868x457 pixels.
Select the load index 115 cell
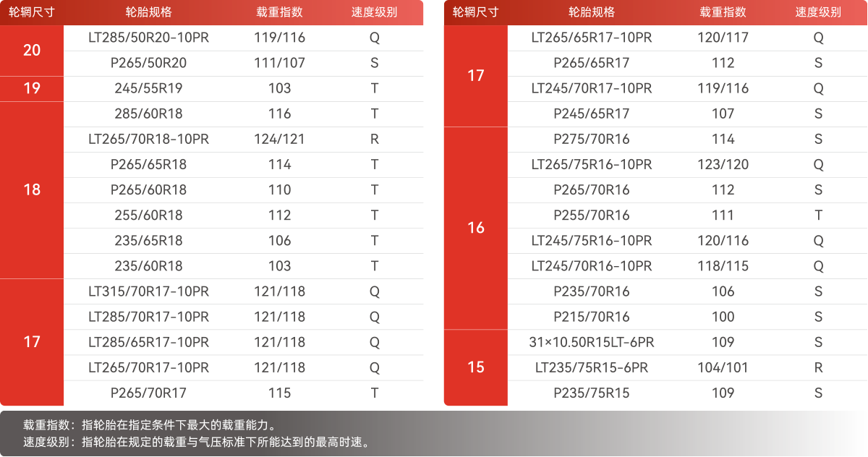[x=279, y=393]
